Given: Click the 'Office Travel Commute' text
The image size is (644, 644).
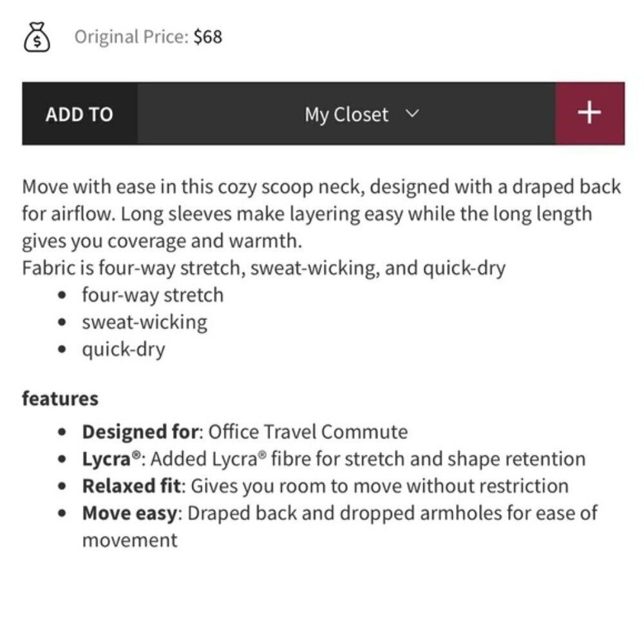Looking at the screenshot, I should coord(308,432).
